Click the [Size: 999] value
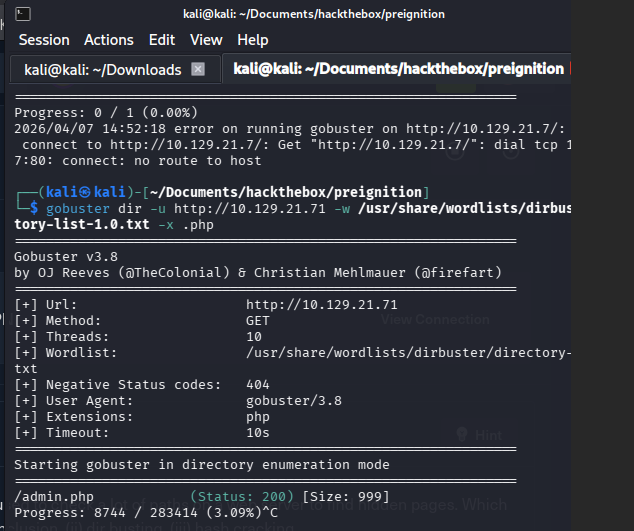 point(346,497)
